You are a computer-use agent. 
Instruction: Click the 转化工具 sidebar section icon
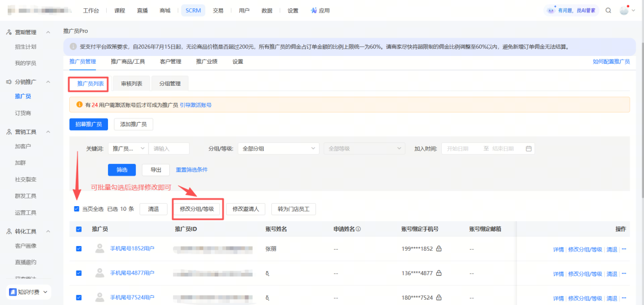pos(9,232)
